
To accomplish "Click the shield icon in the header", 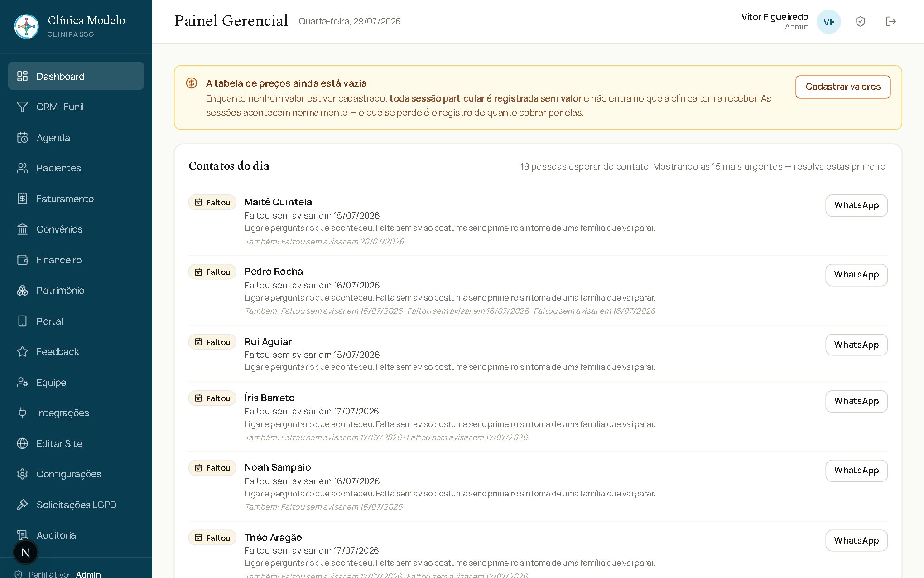I will coord(860,21).
